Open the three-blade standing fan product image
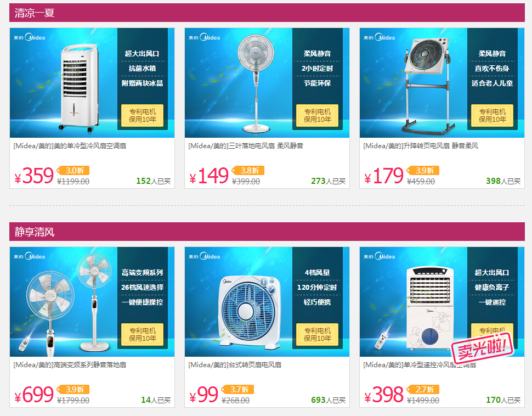This screenshot has width=532, height=416. click(x=267, y=83)
